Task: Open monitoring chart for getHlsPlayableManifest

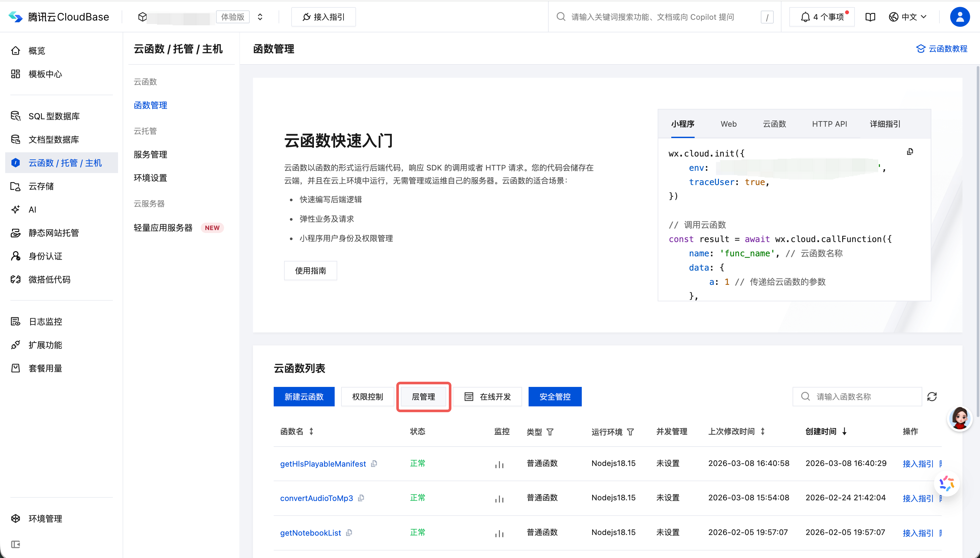Action: (x=499, y=464)
